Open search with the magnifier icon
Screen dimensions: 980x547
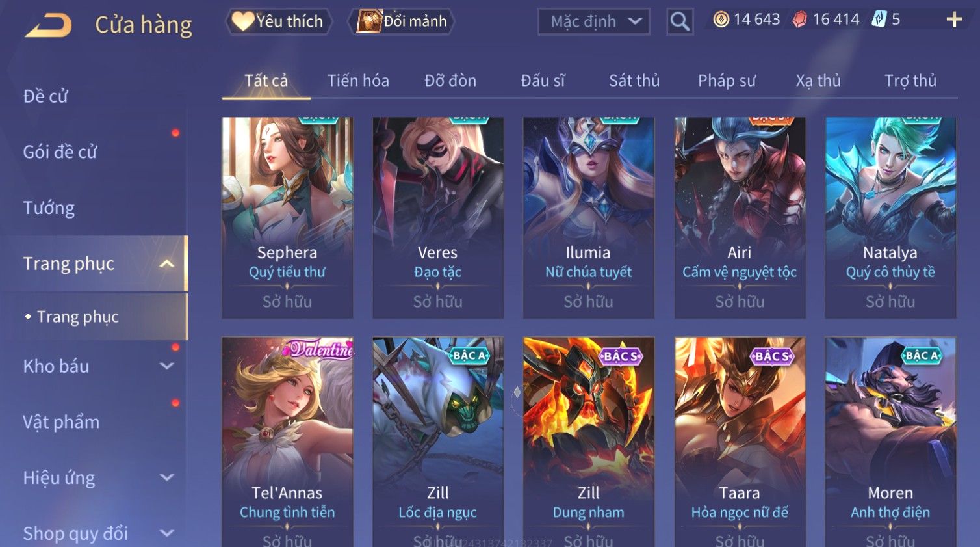680,21
